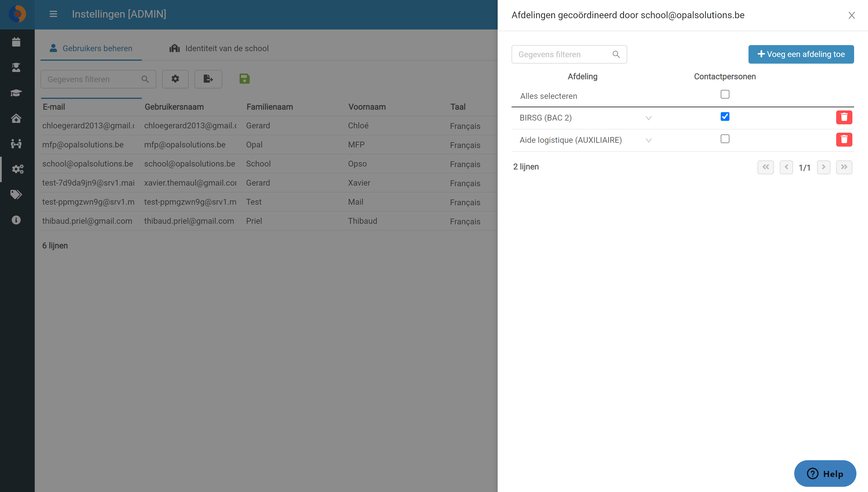This screenshot has width=868, height=492.
Task: Click Voeg een afdeling toe button
Action: click(x=801, y=54)
